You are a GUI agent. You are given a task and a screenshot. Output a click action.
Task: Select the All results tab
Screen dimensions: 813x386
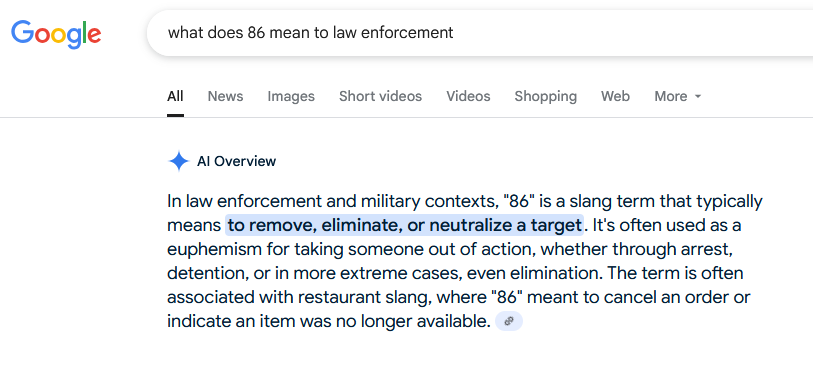click(175, 96)
